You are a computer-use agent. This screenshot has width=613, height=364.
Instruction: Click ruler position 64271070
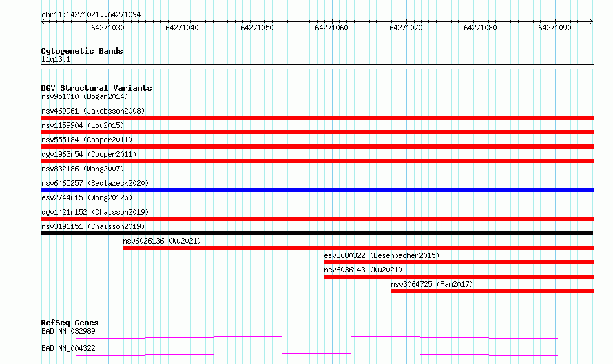pyautogui.click(x=406, y=28)
